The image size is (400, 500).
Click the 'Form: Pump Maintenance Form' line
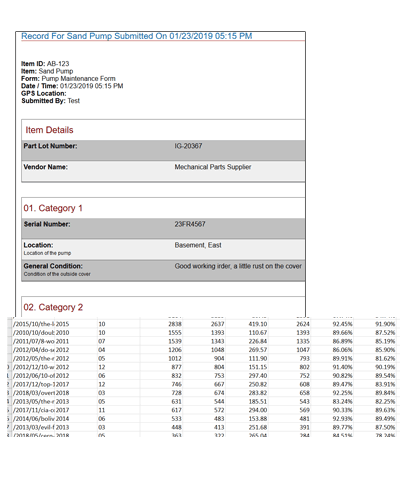point(68,78)
